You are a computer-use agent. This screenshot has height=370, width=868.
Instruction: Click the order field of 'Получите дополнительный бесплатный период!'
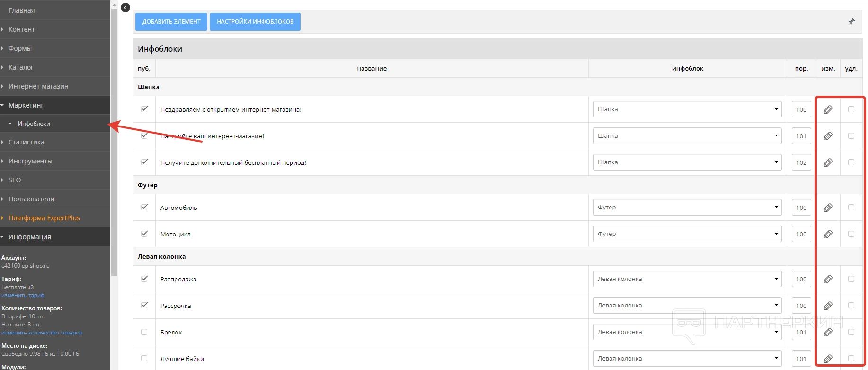click(x=801, y=162)
